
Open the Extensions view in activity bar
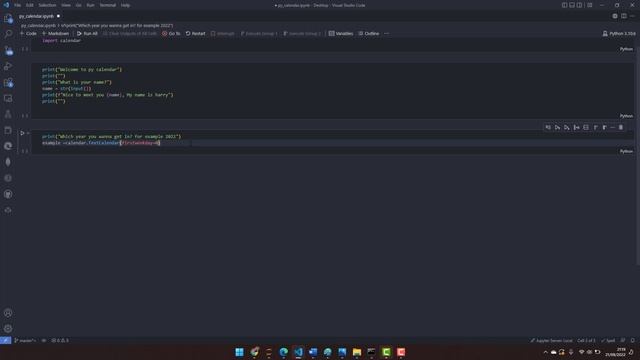(x=8, y=82)
